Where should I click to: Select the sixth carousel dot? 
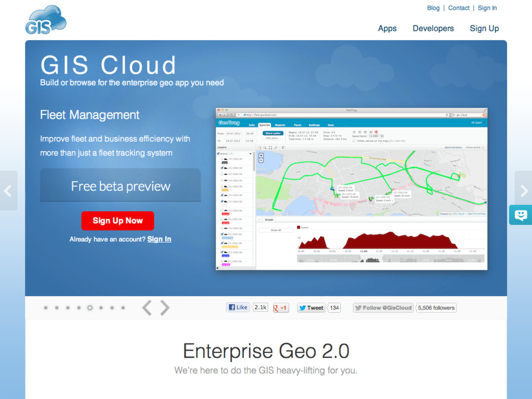click(101, 308)
